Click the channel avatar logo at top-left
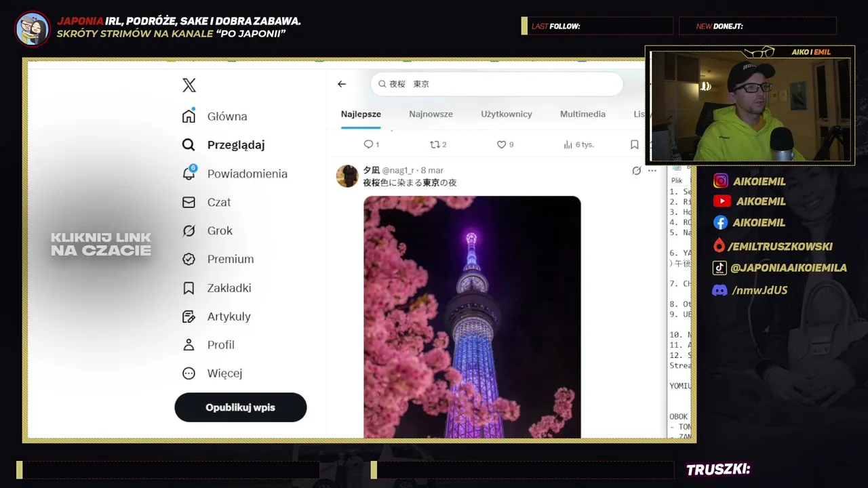 tap(32, 28)
